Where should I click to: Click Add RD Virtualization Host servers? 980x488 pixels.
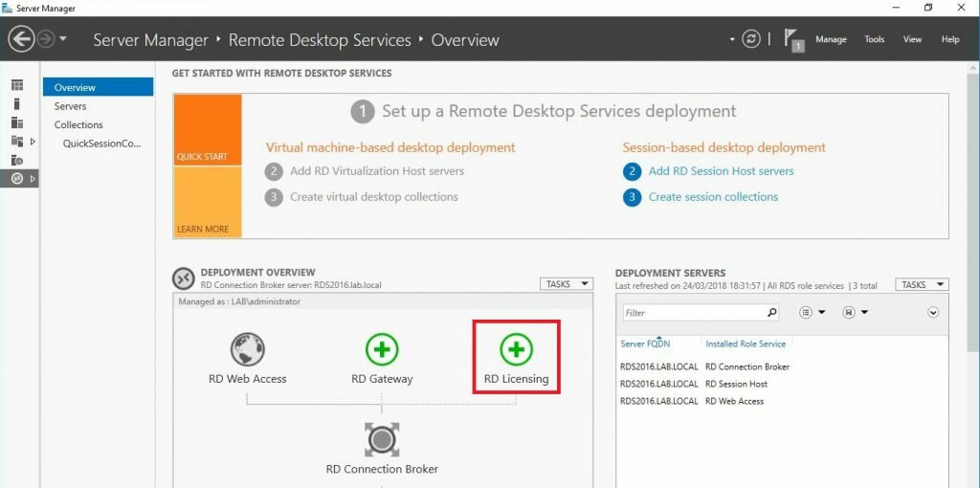pos(377,170)
